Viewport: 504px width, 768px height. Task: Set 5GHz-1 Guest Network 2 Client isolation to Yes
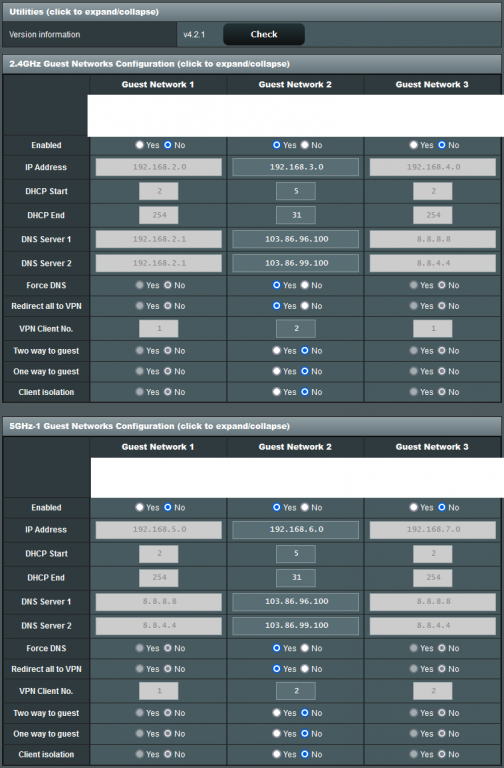tap(277, 754)
